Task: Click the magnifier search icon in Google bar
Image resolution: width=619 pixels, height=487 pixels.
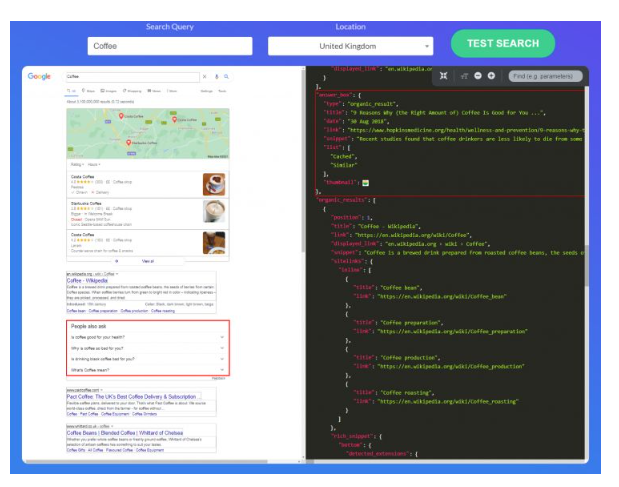Action: [227, 76]
